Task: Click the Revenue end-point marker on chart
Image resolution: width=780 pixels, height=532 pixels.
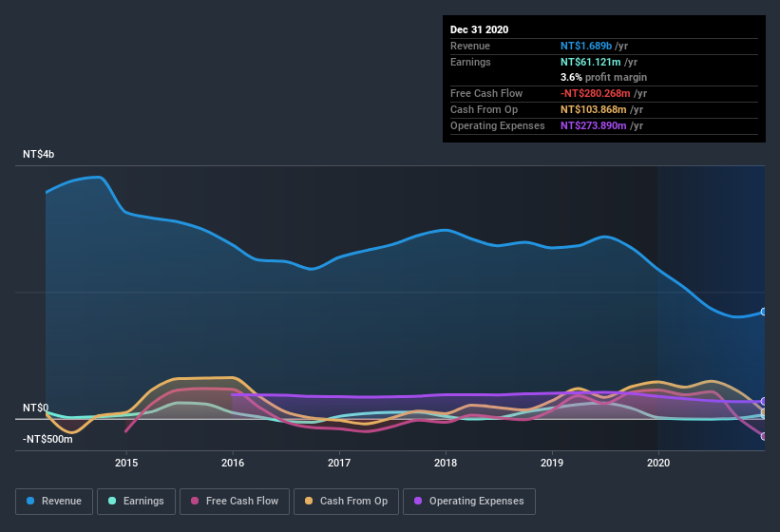Action: pyautogui.click(x=764, y=312)
